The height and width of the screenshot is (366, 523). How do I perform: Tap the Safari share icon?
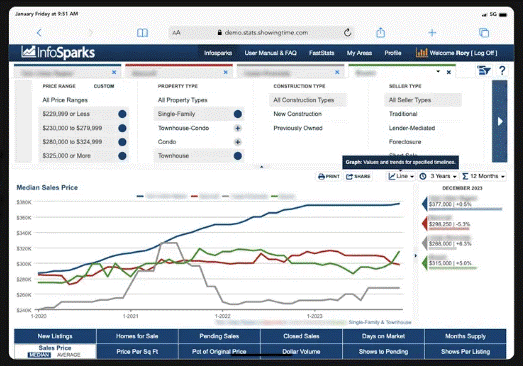[381, 32]
